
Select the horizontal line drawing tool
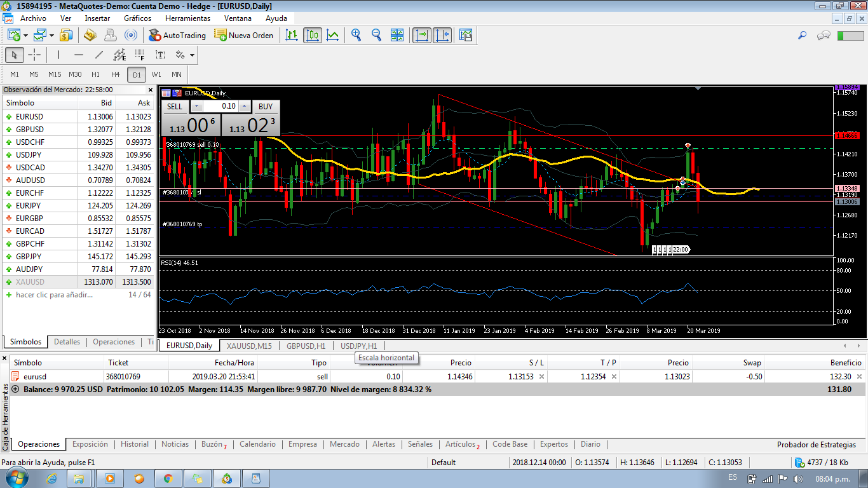point(78,55)
